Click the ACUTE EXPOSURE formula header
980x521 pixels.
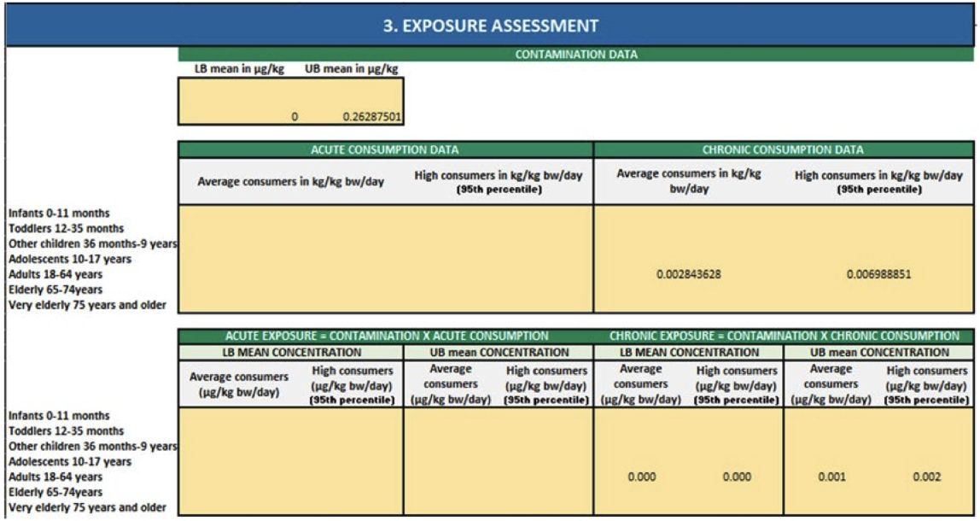tap(386, 337)
